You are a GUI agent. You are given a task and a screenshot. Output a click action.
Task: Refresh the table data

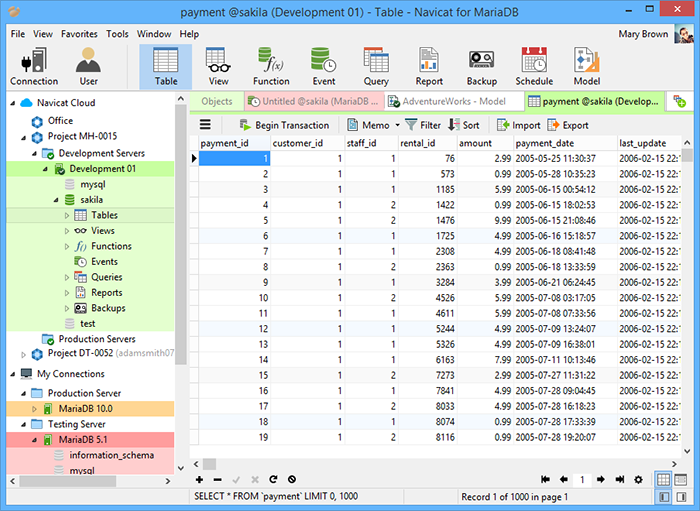(273, 479)
